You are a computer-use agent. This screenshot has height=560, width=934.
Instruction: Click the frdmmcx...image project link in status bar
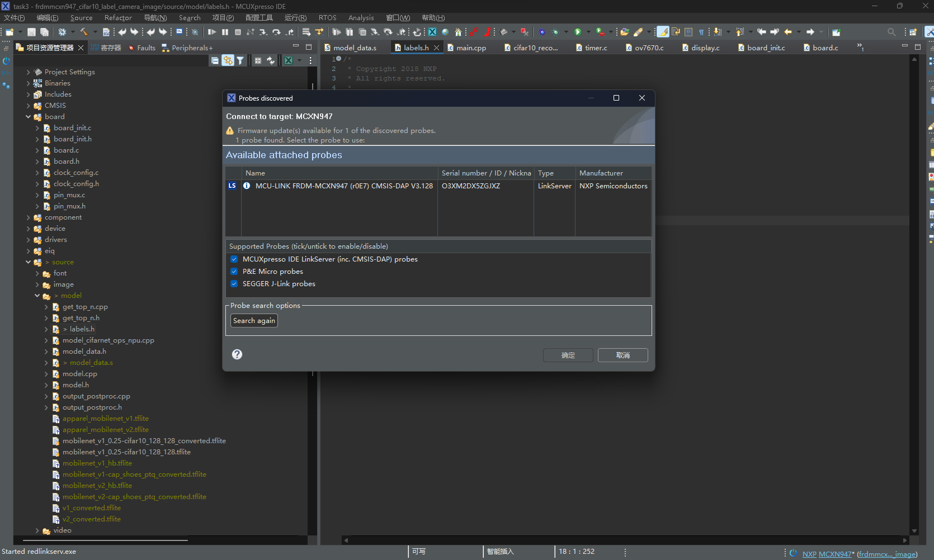(888, 554)
